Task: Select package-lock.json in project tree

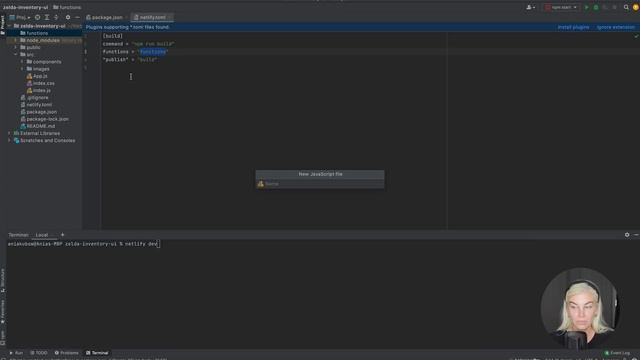Action: click(44, 119)
